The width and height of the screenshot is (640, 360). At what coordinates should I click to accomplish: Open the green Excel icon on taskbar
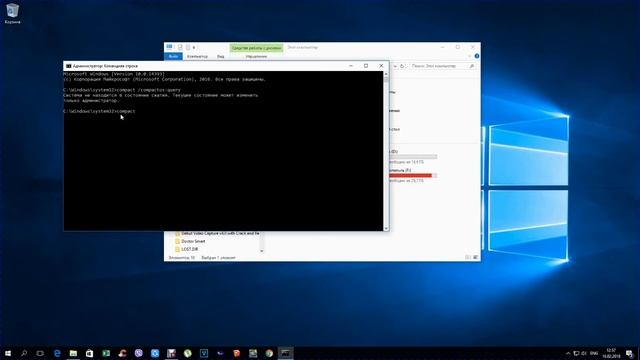[x=106, y=353]
